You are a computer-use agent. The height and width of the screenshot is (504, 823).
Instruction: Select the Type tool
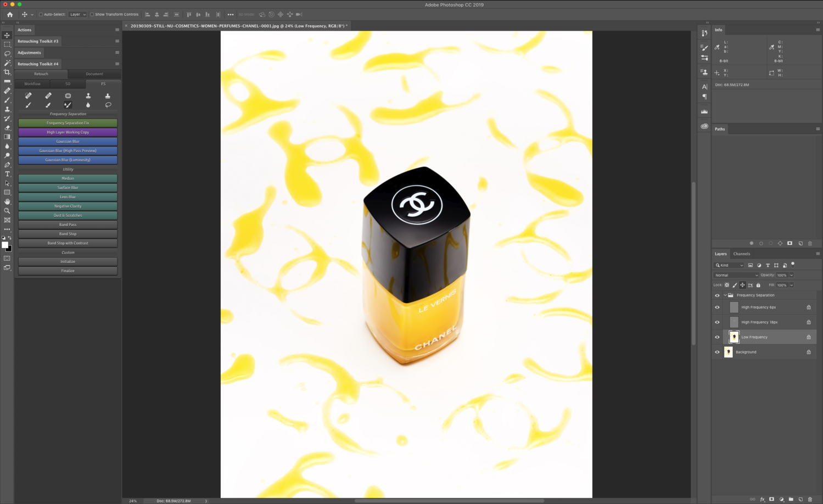(7, 173)
